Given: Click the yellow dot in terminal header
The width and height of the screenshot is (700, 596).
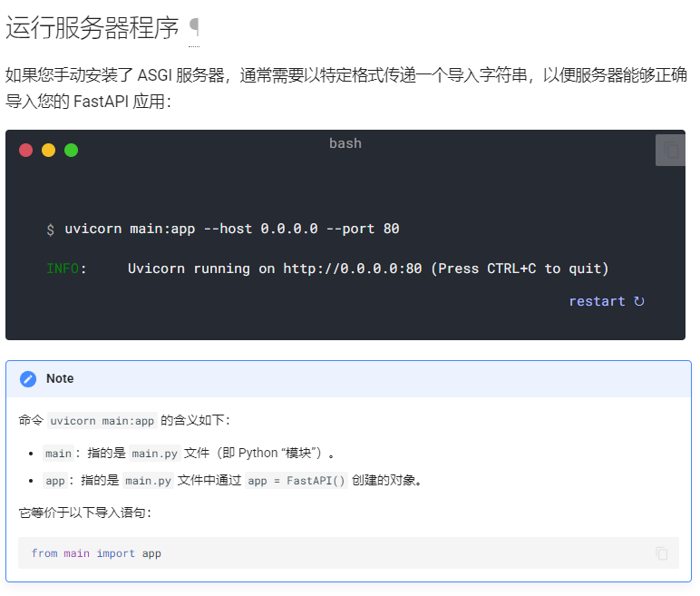Looking at the screenshot, I should (x=49, y=150).
